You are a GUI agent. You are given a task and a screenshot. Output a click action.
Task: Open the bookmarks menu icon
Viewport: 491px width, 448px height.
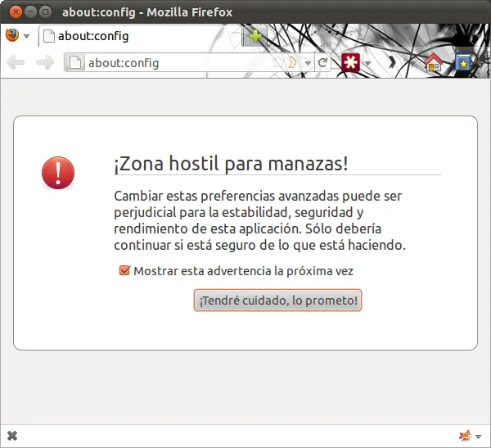pyautogui.click(x=463, y=61)
